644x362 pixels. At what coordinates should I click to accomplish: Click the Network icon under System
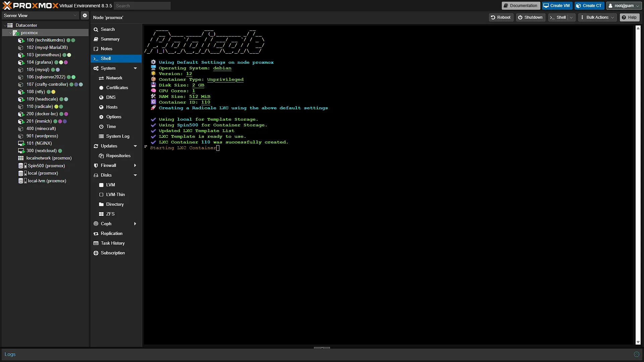point(101,78)
